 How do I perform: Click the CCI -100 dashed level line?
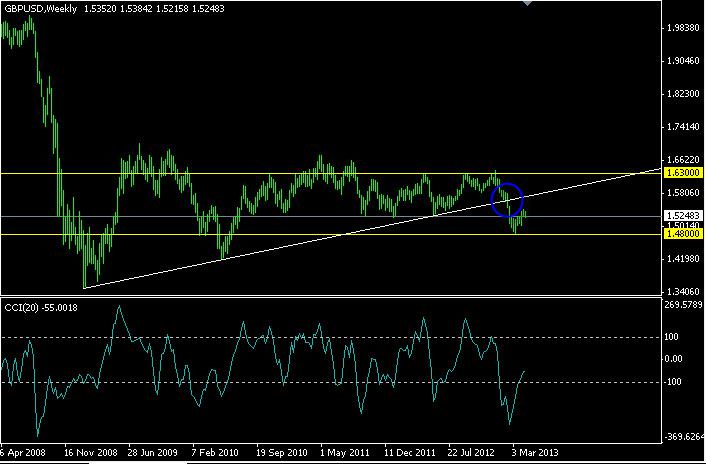click(330, 383)
